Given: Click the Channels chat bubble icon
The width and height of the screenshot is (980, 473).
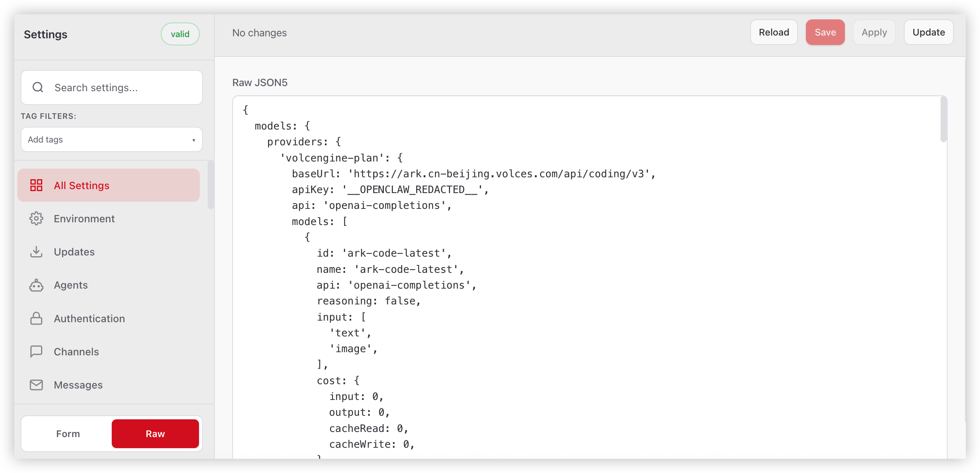Looking at the screenshot, I should point(36,351).
